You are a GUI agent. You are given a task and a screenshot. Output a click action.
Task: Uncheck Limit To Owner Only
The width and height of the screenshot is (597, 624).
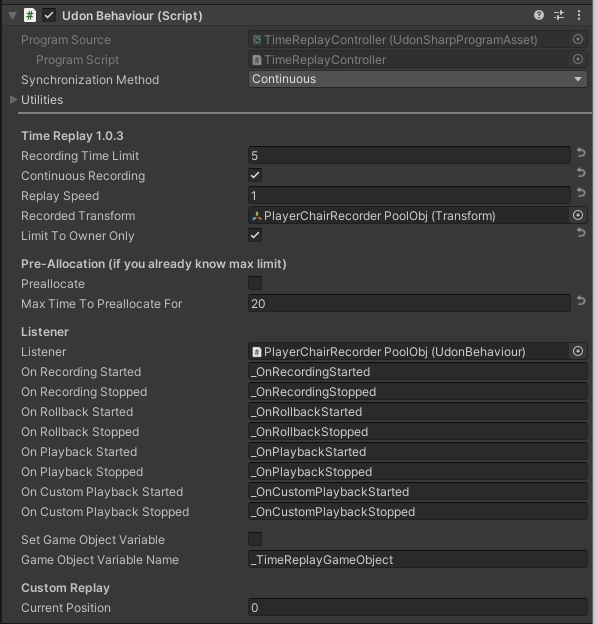255,235
